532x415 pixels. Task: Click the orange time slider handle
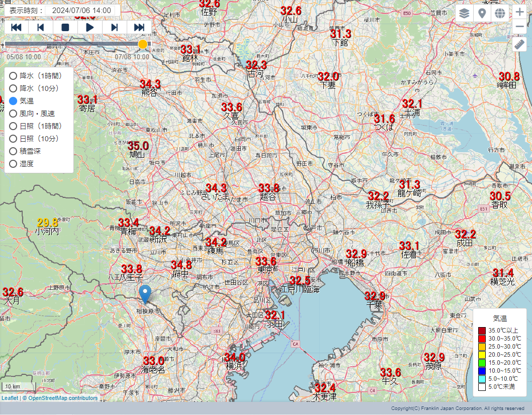143,45
